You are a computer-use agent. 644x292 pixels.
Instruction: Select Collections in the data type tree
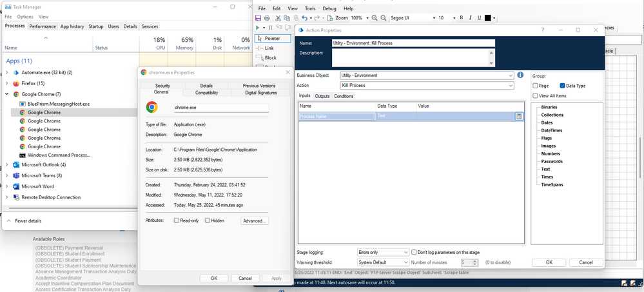point(552,115)
